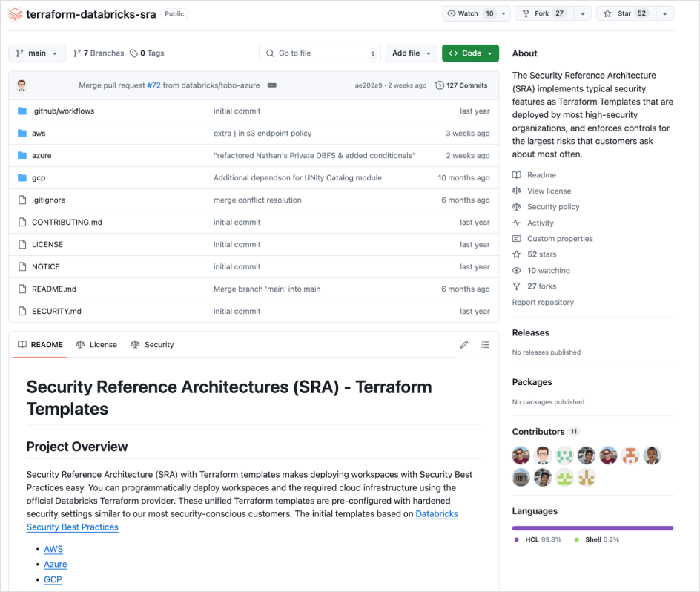This screenshot has height=592, width=700.
Task: Expand the main branch dropdown
Action: (x=37, y=53)
